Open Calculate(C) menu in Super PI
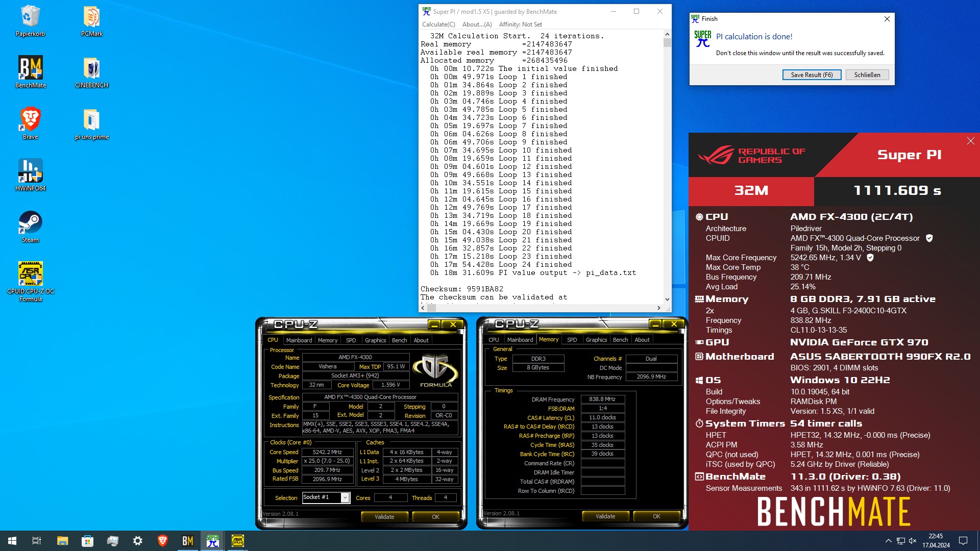 click(x=438, y=24)
